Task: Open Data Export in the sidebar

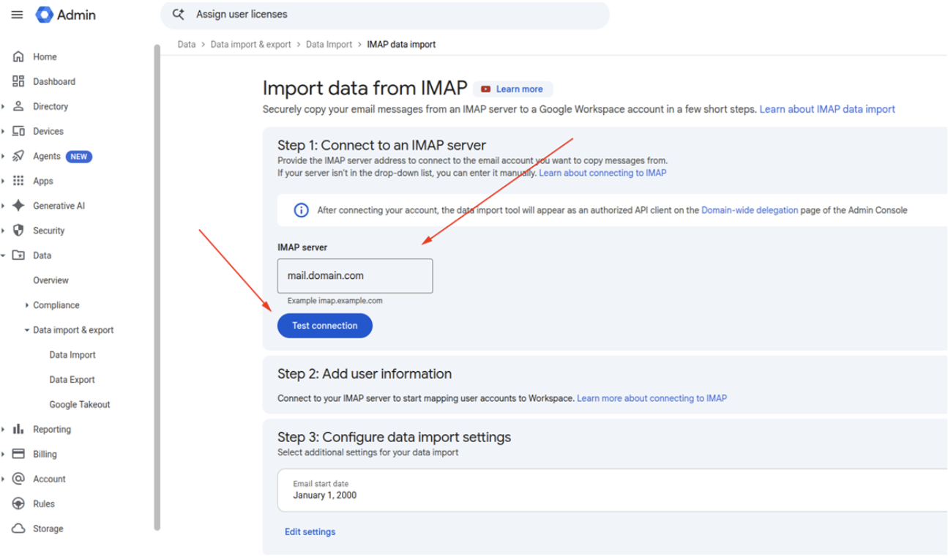Action: pyautogui.click(x=72, y=380)
